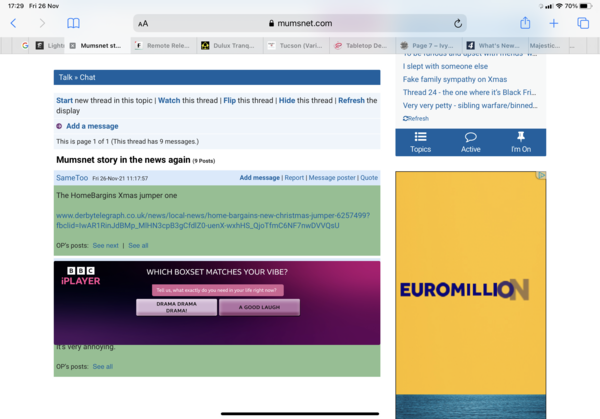Click Refresh under the trending threads list

(x=418, y=118)
